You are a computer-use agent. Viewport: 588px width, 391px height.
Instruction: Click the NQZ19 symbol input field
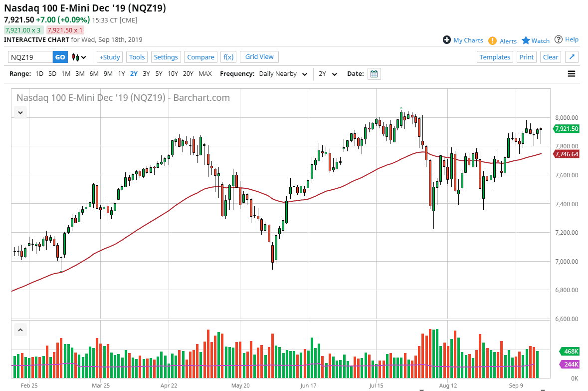point(30,57)
